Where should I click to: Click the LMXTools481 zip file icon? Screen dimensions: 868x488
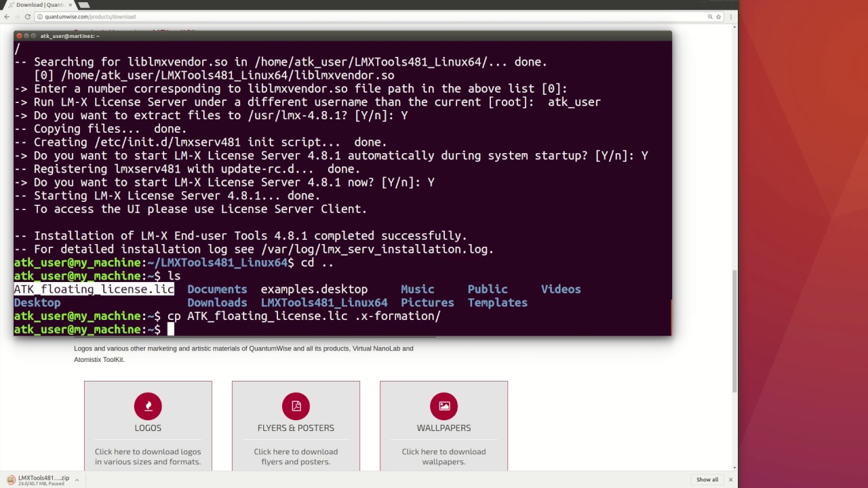(12, 479)
